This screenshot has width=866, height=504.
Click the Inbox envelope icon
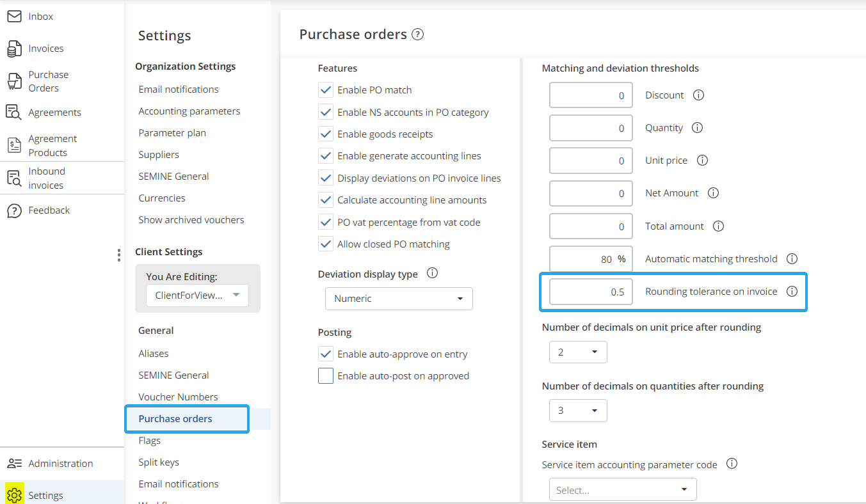pyautogui.click(x=14, y=17)
